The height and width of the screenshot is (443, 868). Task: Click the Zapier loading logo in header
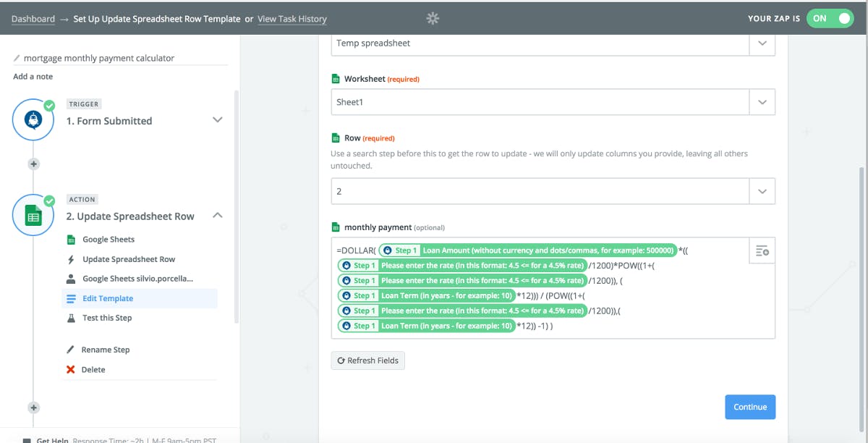point(433,19)
